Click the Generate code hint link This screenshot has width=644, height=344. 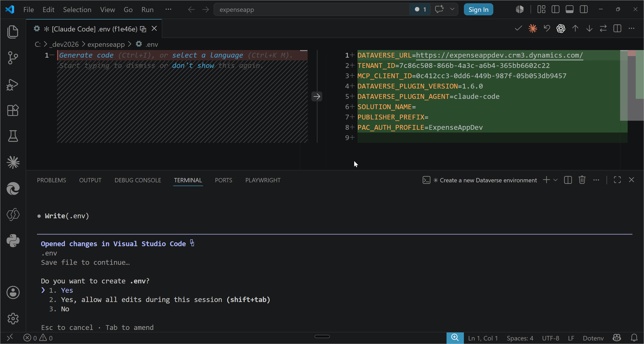point(86,55)
